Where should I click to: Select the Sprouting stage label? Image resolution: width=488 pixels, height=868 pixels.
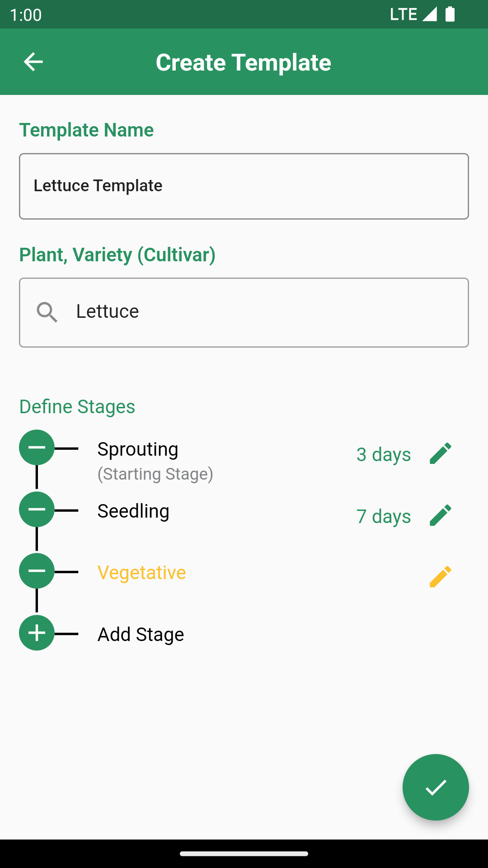pos(138,449)
